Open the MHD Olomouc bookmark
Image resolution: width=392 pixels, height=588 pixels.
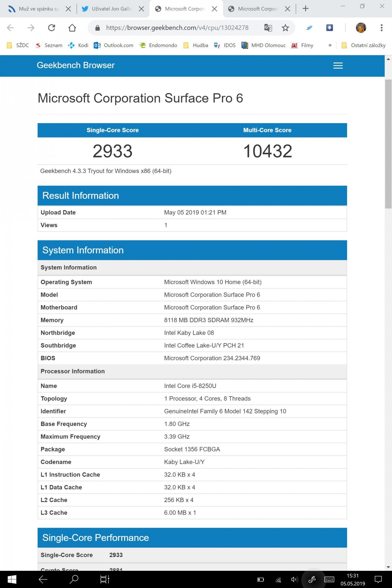264,45
